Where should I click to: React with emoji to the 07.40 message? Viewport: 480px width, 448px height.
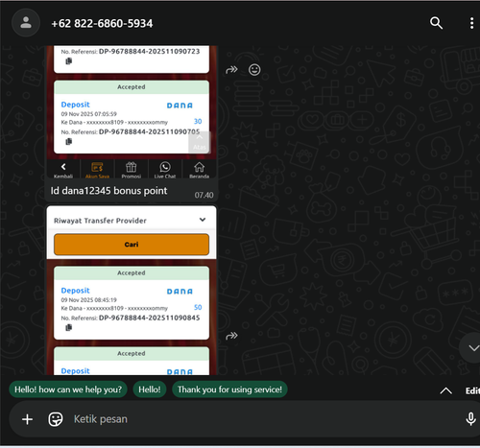(254, 70)
